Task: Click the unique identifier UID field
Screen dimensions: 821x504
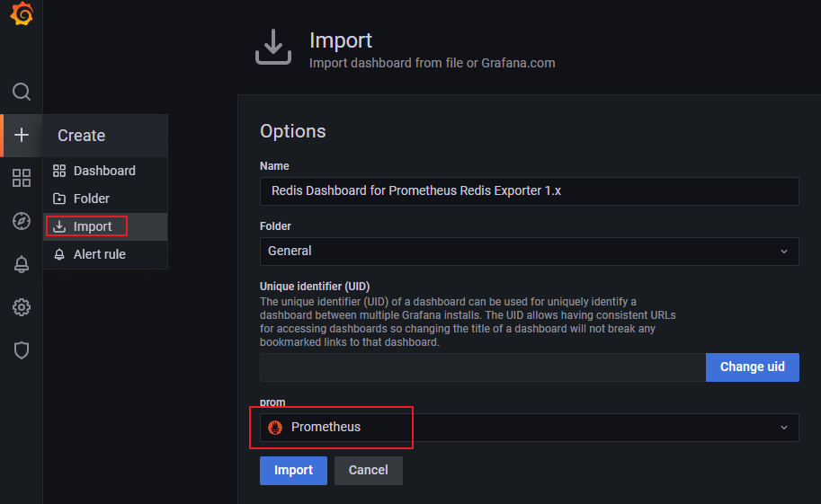Action: pyautogui.click(x=483, y=367)
